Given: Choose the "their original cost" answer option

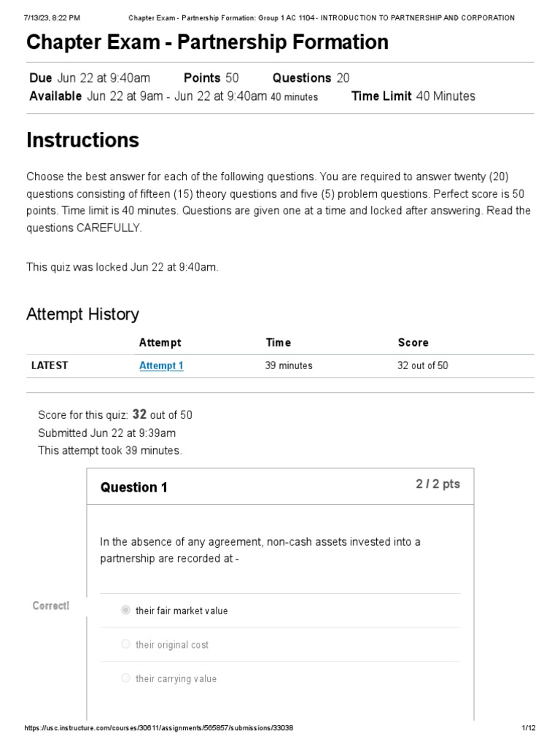Looking at the screenshot, I should [125, 644].
